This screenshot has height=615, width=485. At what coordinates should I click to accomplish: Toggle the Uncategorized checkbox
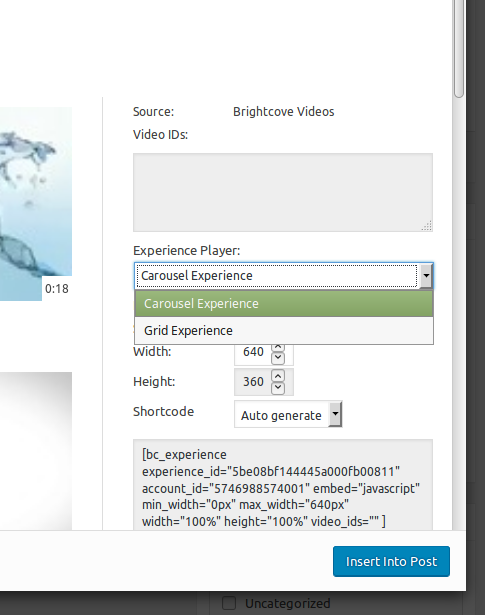[229, 603]
